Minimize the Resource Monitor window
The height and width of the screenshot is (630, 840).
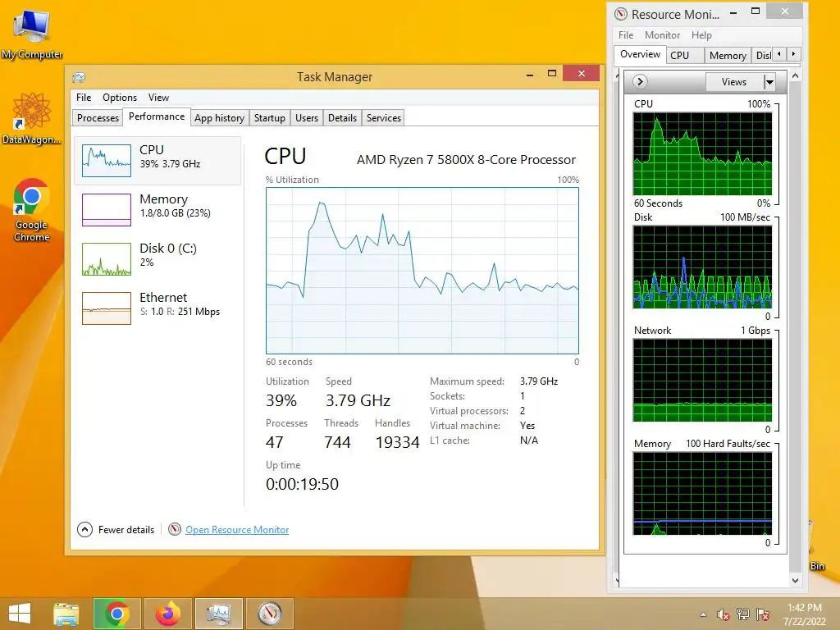pyautogui.click(x=733, y=11)
